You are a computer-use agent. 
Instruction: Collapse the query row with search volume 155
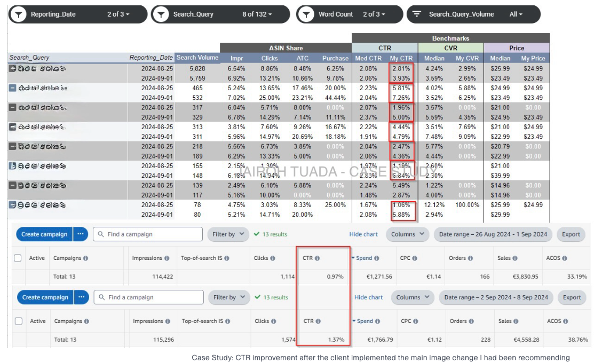(13, 166)
